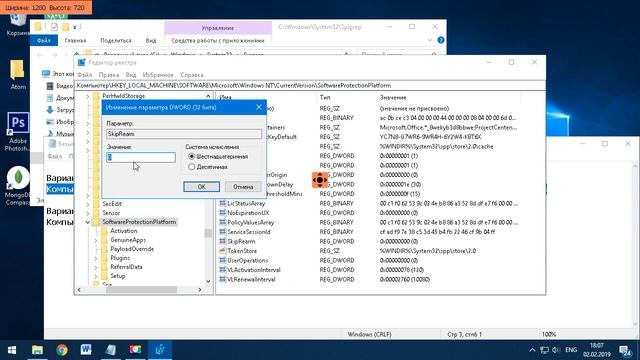
Task: Select the Десятичная radio button
Action: pyautogui.click(x=191, y=167)
